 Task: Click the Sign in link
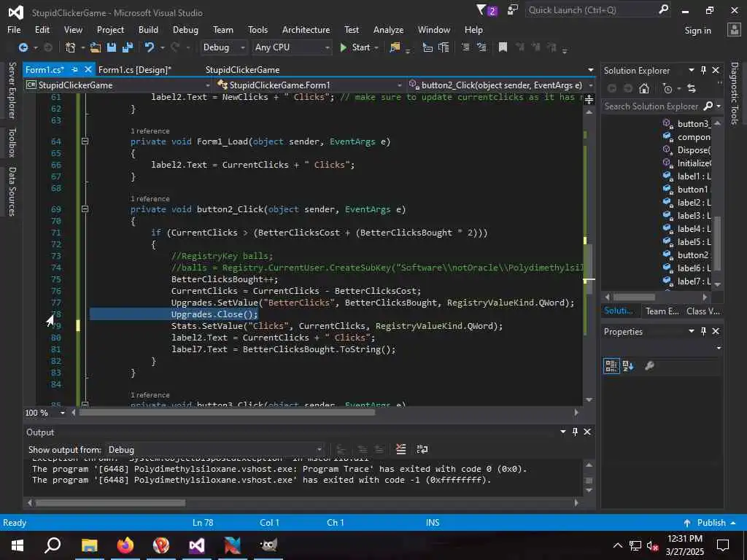(x=697, y=30)
